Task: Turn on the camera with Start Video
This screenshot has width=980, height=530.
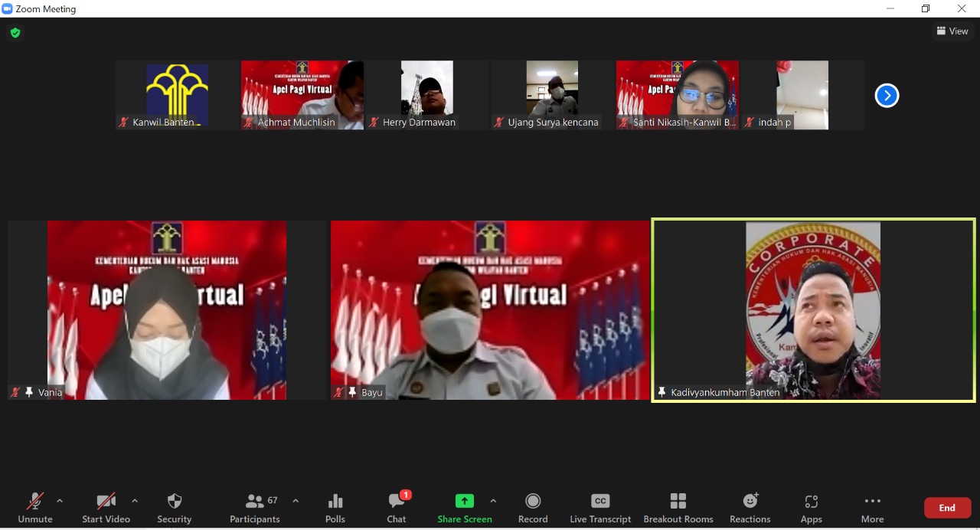Action: click(x=106, y=507)
